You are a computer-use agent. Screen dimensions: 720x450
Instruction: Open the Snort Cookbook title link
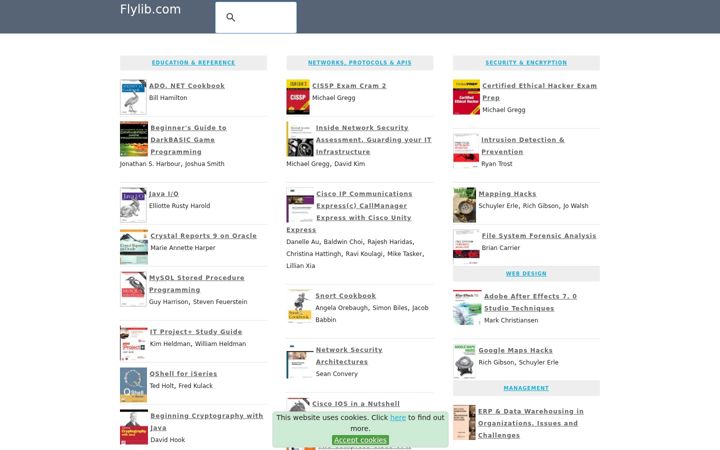[345, 296]
